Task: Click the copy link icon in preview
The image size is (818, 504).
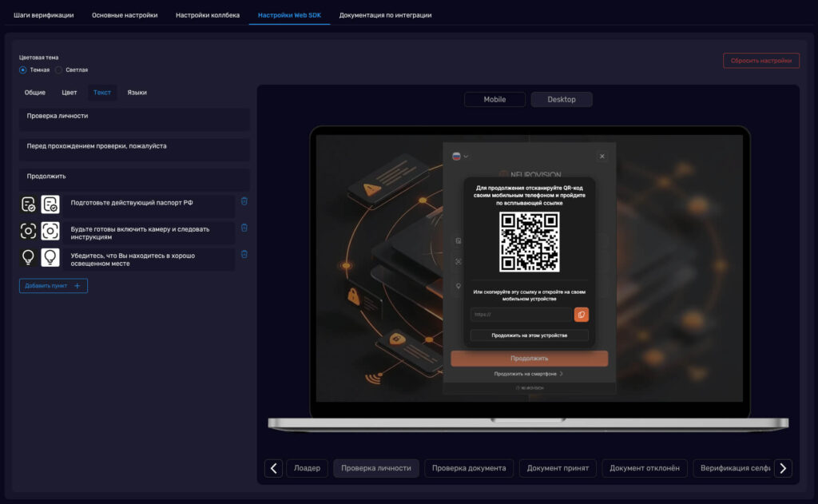Action: (582, 315)
